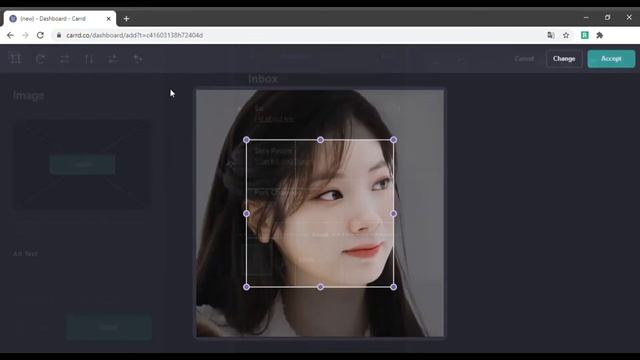
Task: Click the browser forward arrow
Action: tap(25, 36)
